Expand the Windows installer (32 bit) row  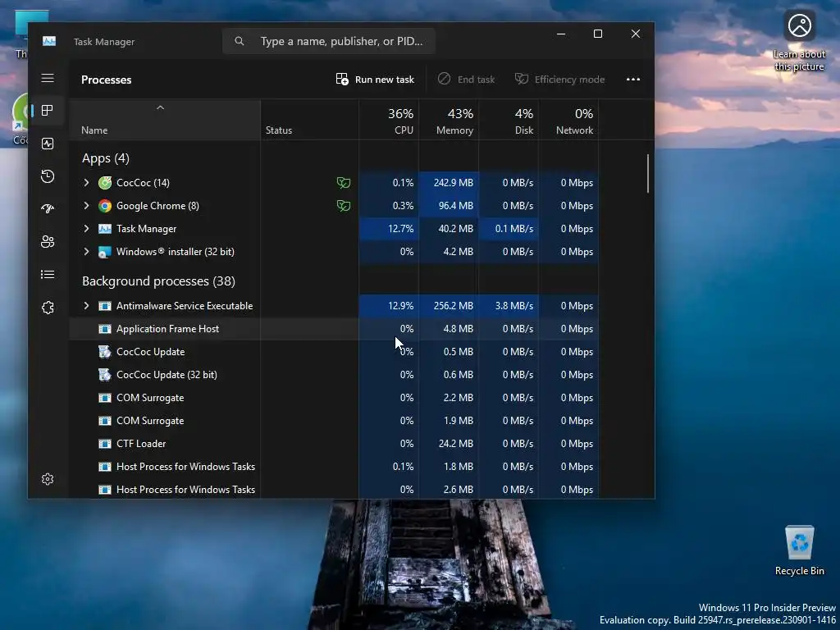[x=86, y=252]
